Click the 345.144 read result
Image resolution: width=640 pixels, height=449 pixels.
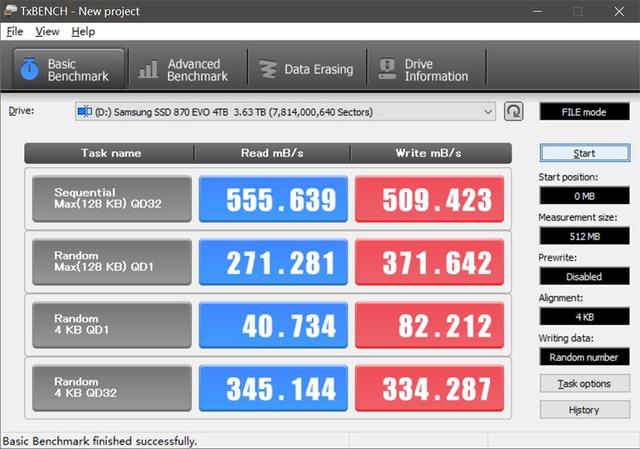pos(273,388)
